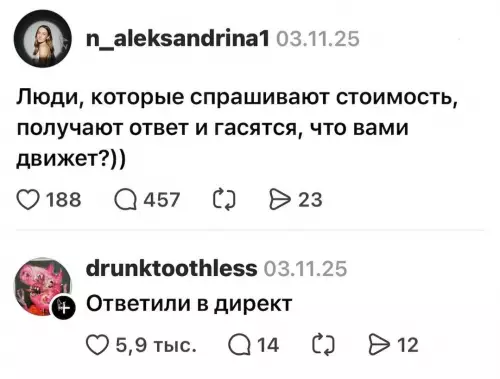Click the 03.11.25 date on the first post
Viewport: 500px width, 379px height.
point(318,39)
